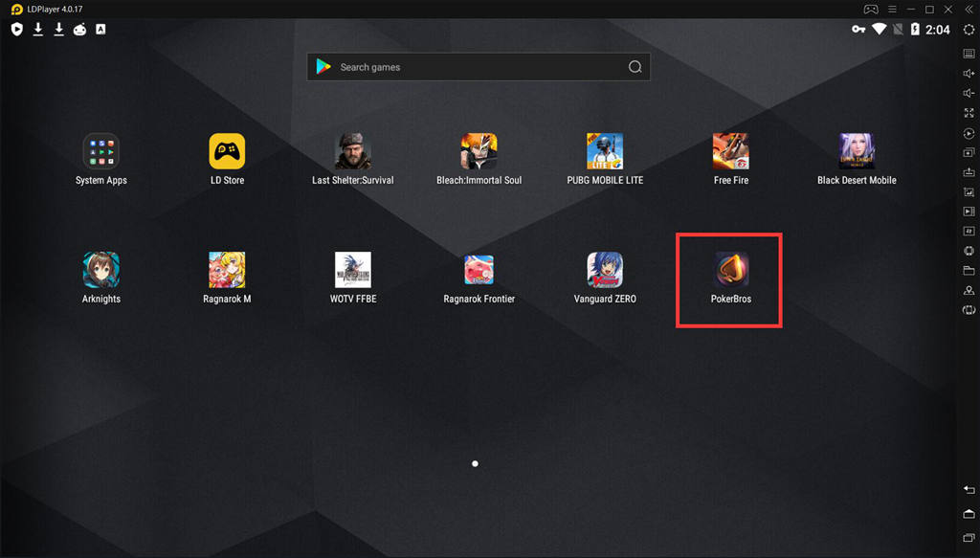The height and width of the screenshot is (558, 980).
Task: Open virtual GPS location icon
Action: click(969, 291)
